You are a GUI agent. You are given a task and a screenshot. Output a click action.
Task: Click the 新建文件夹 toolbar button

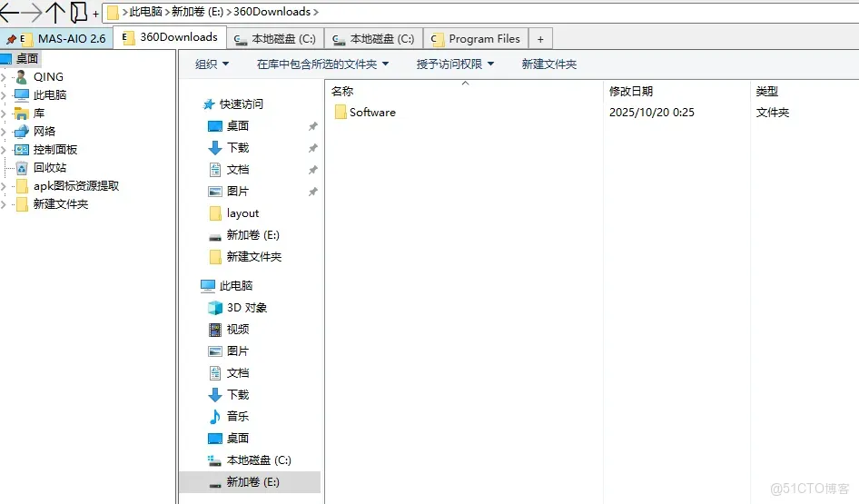click(x=549, y=64)
